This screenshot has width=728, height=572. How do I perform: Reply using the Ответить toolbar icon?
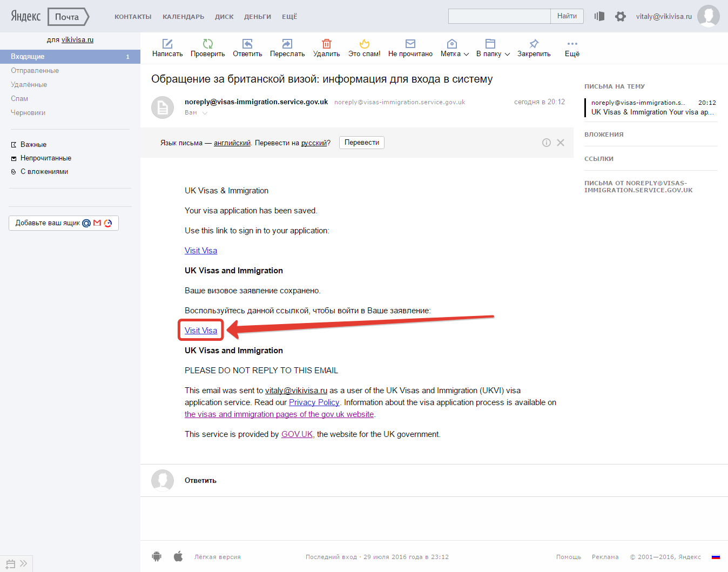click(247, 48)
